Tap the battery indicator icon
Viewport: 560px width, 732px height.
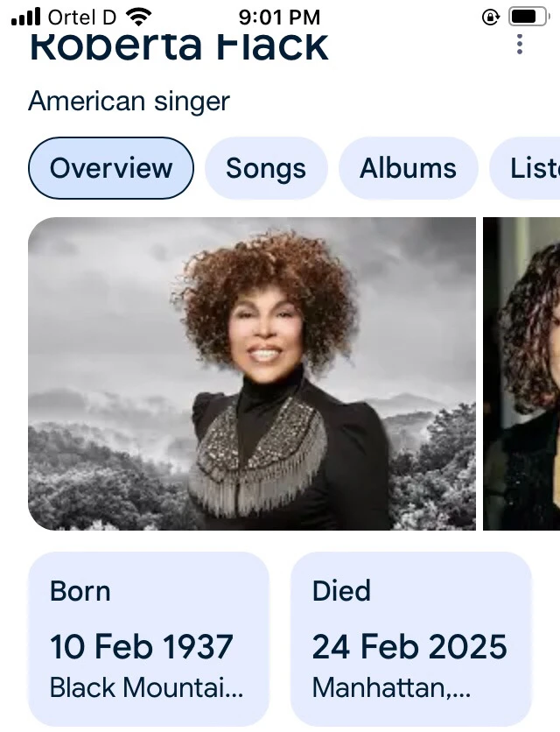(x=529, y=18)
